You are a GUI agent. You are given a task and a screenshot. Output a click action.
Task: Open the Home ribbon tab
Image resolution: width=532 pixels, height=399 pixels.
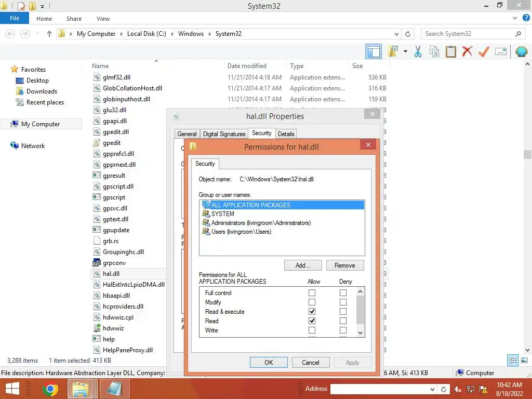point(44,19)
